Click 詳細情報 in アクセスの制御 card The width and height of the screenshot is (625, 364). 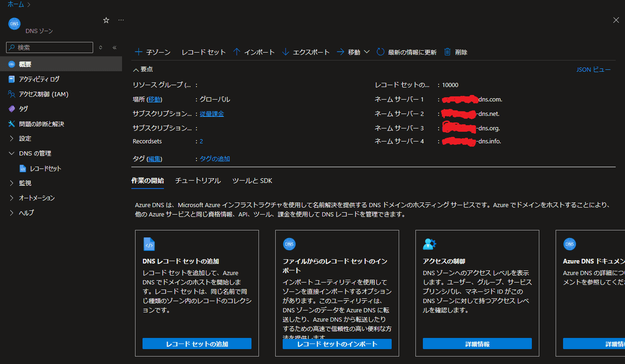pyautogui.click(x=477, y=344)
